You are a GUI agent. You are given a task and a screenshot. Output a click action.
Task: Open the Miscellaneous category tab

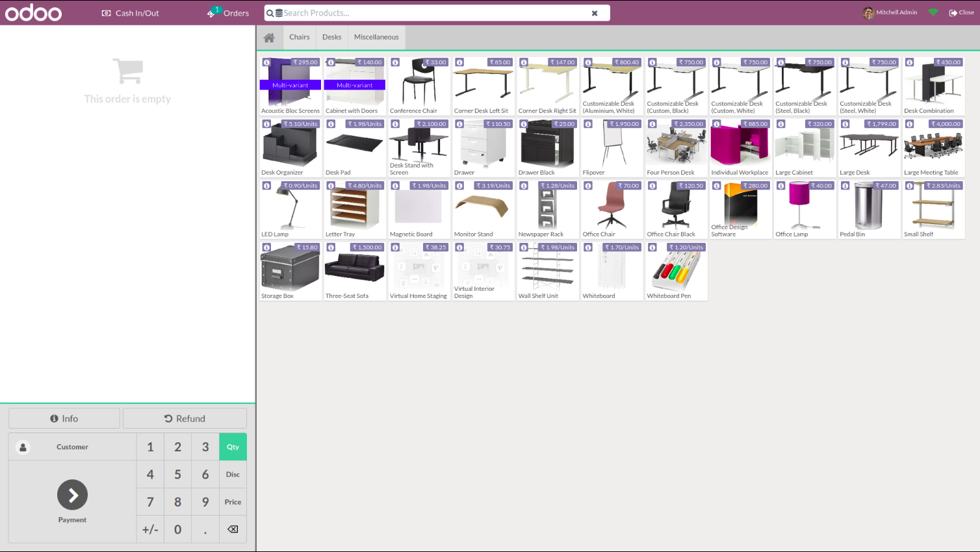376,37
